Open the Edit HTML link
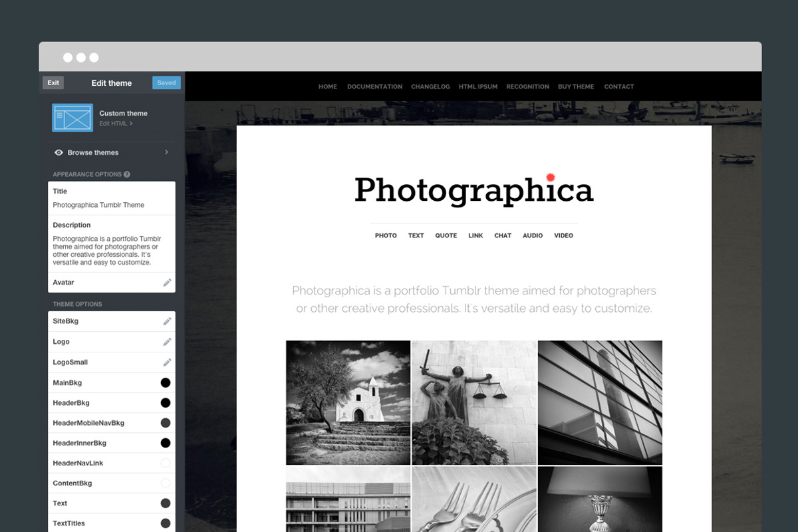 pyautogui.click(x=116, y=124)
